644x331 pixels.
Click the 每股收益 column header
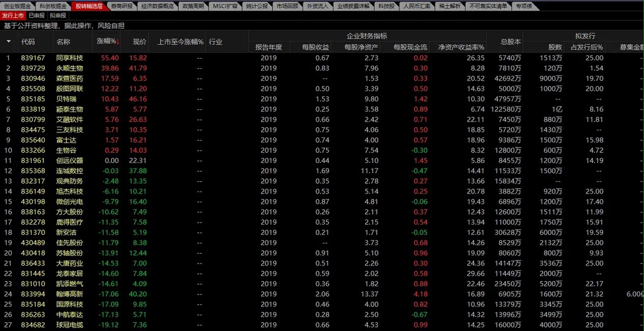click(315, 47)
